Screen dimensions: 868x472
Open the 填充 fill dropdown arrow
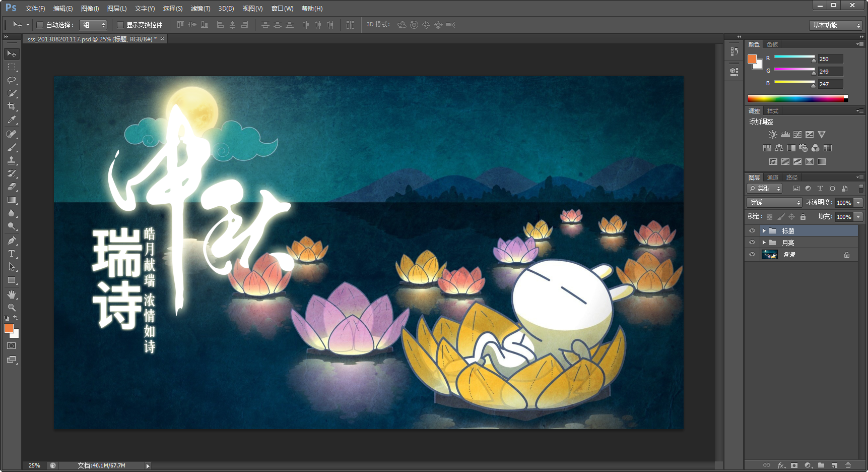(858, 217)
